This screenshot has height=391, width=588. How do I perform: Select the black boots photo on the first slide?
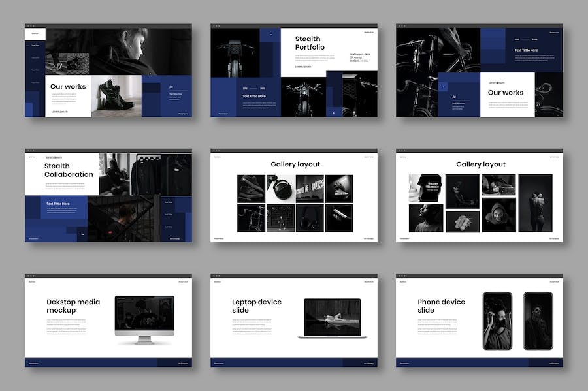point(116,96)
